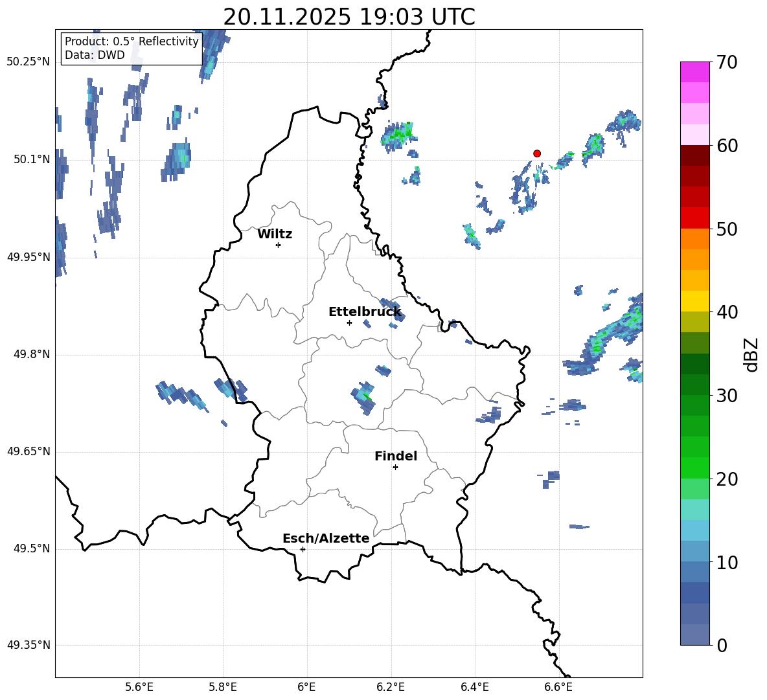
Task: Click the bright red colorbar segment just above 50
Action: click(694, 218)
